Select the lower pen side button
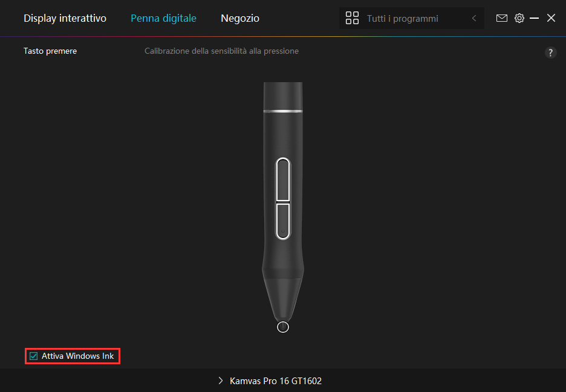This screenshot has height=392, width=566. [x=283, y=220]
